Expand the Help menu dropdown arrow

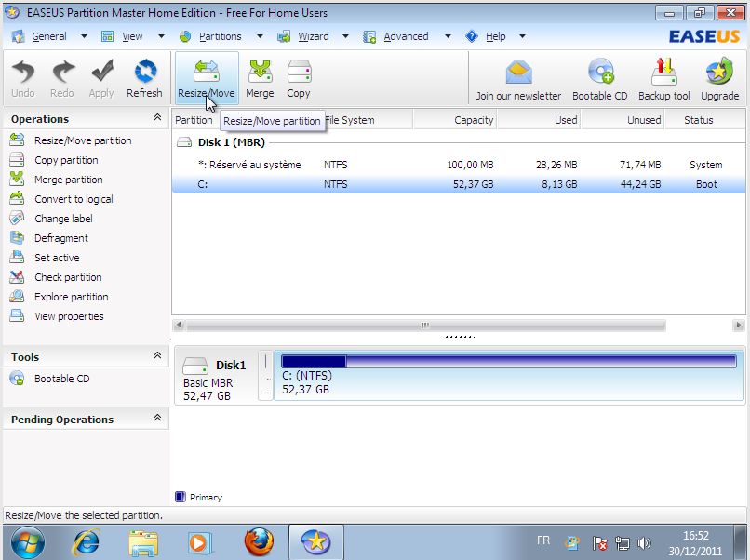pos(522,36)
